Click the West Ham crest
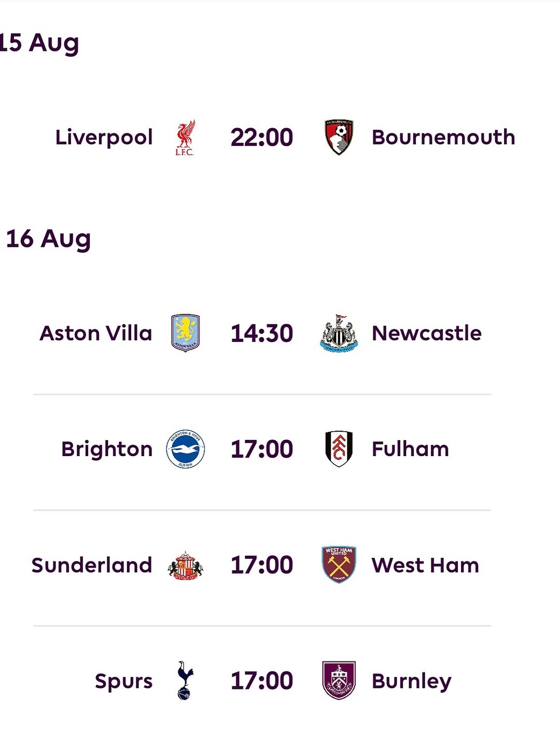560x742 pixels. coord(339,565)
